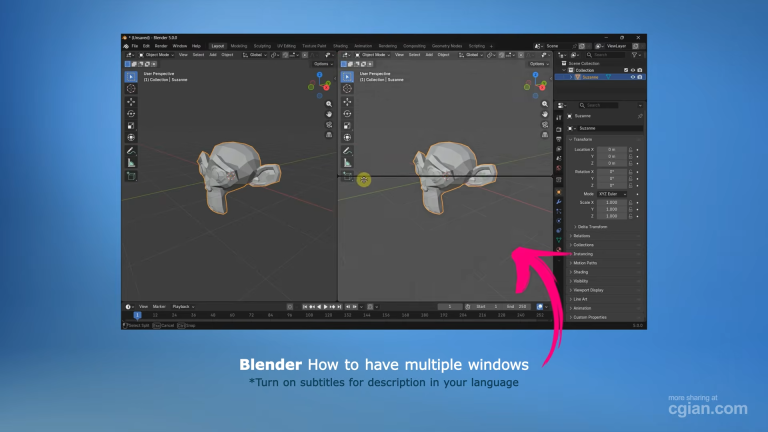The height and width of the screenshot is (432, 768).
Task: Open Options dropdown in right viewport
Action: click(x=539, y=64)
